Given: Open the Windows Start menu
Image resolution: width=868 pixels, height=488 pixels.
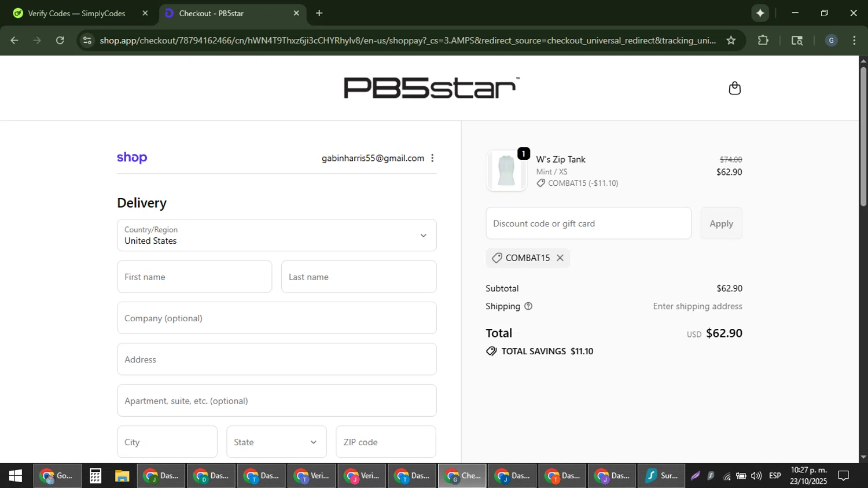Looking at the screenshot, I should point(16,476).
